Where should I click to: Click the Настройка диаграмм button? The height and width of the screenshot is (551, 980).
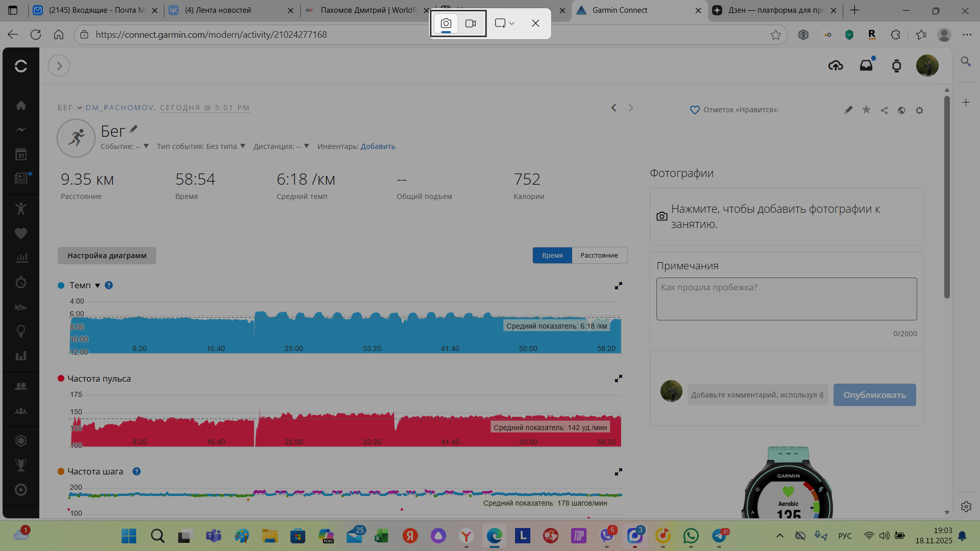point(107,256)
